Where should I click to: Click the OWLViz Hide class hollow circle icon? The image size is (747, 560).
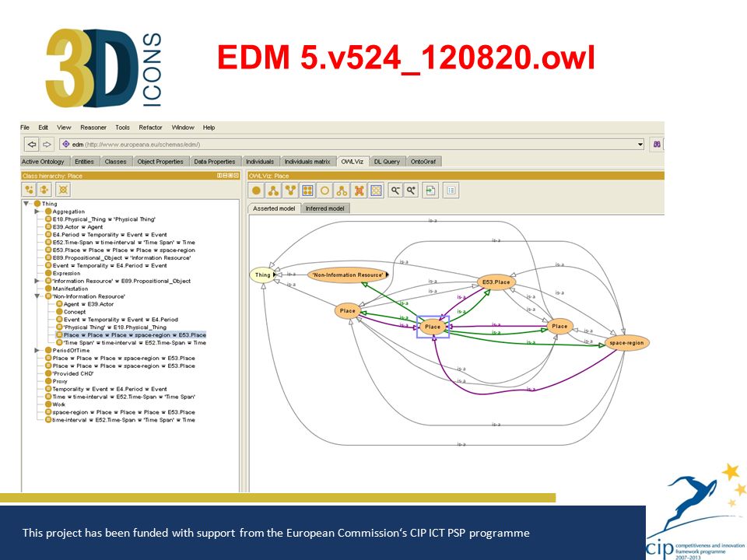tap(325, 191)
